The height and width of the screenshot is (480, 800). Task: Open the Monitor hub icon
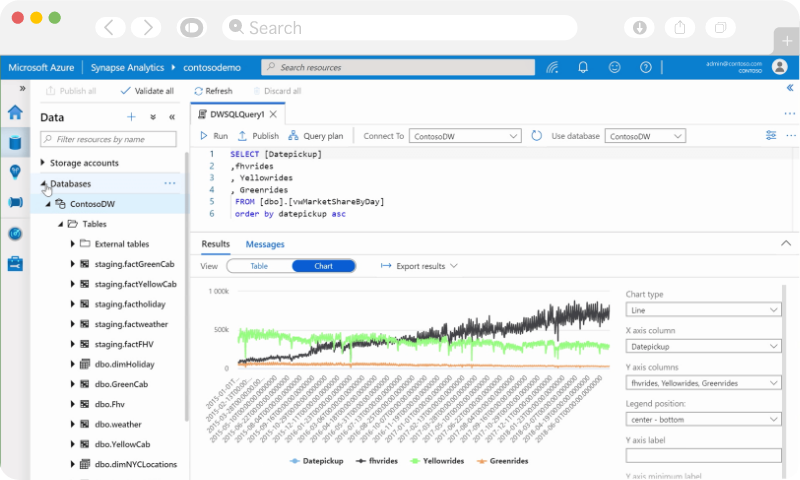coord(15,234)
